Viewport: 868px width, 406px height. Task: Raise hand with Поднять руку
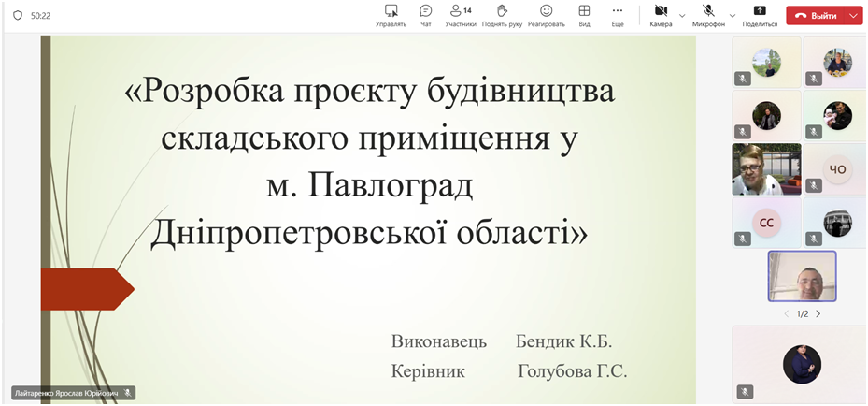(x=502, y=15)
